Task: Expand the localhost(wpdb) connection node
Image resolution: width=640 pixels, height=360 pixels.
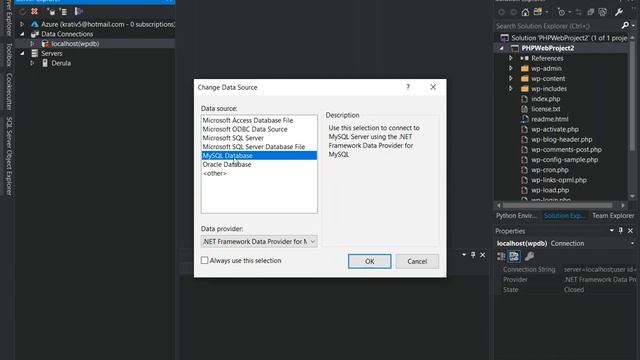Action: 32,44
